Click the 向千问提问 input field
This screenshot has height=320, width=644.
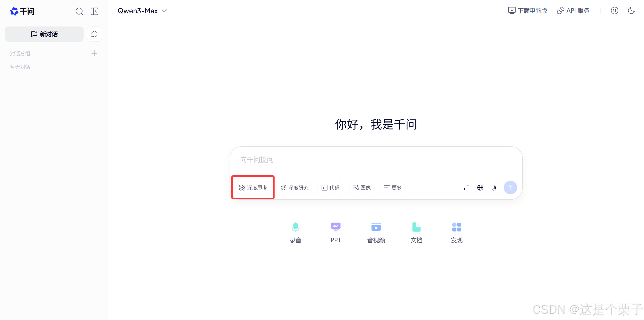point(350,160)
